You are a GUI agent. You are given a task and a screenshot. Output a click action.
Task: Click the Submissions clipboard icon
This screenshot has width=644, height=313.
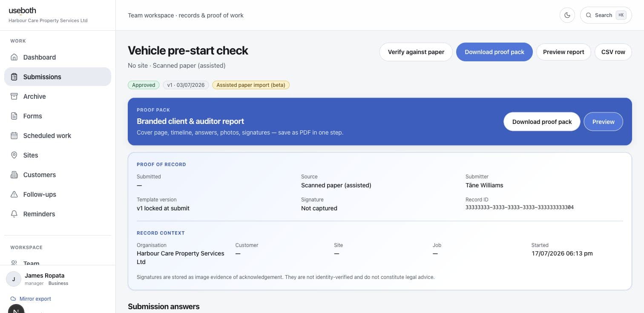pyautogui.click(x=14, y=77)
